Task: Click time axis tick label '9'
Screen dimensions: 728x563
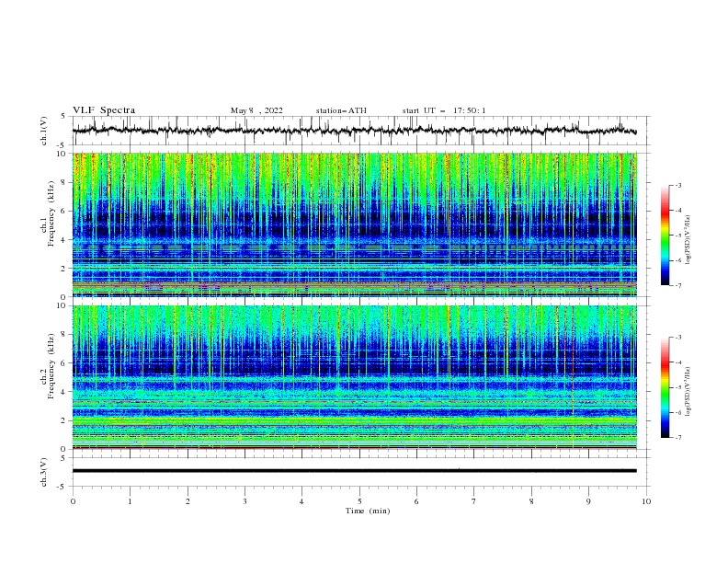Action: coord(588,501)
